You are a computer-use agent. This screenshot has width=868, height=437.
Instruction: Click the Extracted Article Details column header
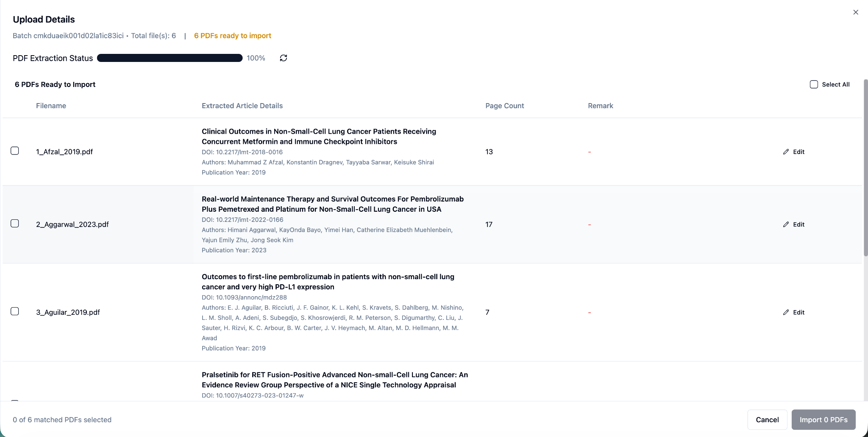(x=242, y=106)
